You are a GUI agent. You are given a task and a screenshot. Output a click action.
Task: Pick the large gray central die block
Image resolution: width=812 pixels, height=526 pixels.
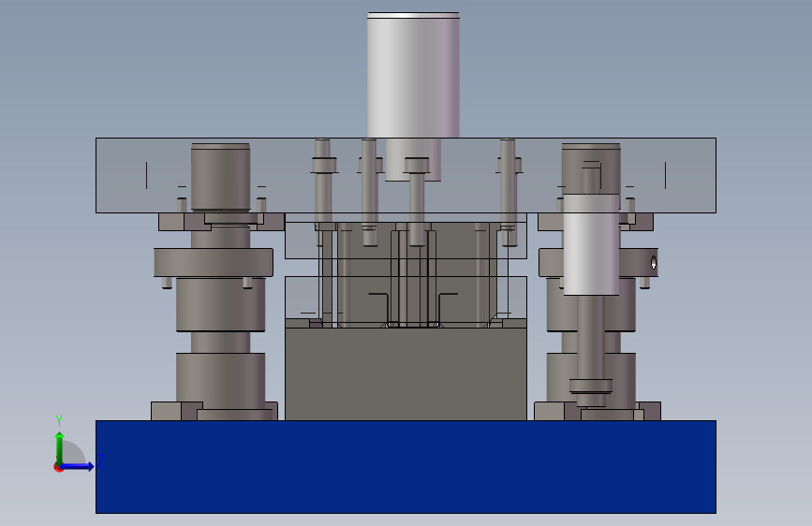(406, 373)
